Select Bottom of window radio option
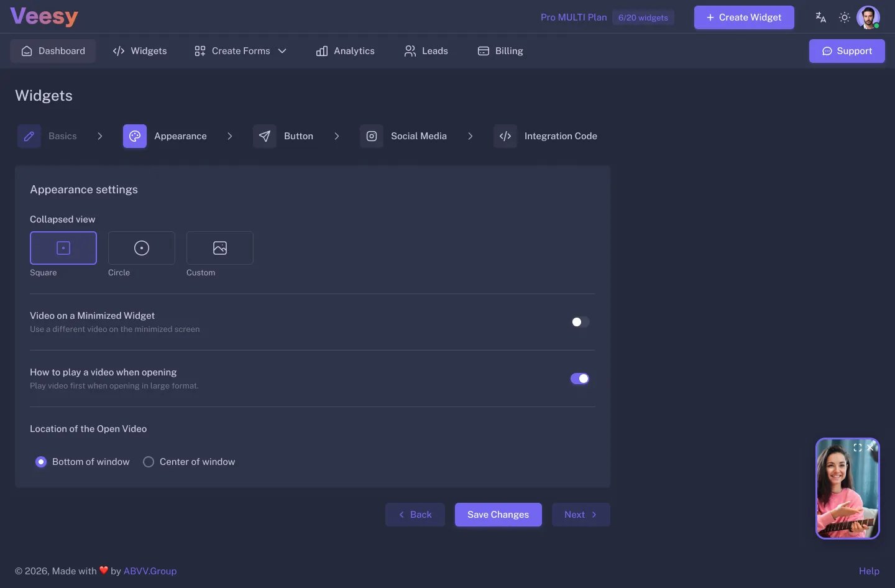Viewport: 895px width, 588px height. click(x=41, y=462)
